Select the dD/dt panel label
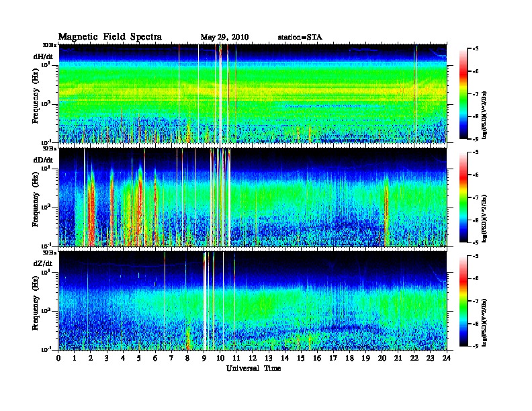Screen dimensions: 532x411 coord(43,160)
